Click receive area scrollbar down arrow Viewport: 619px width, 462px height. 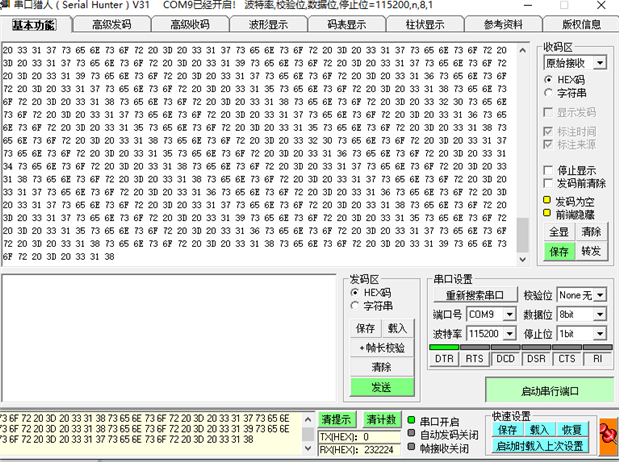click(x=523, y=259)
